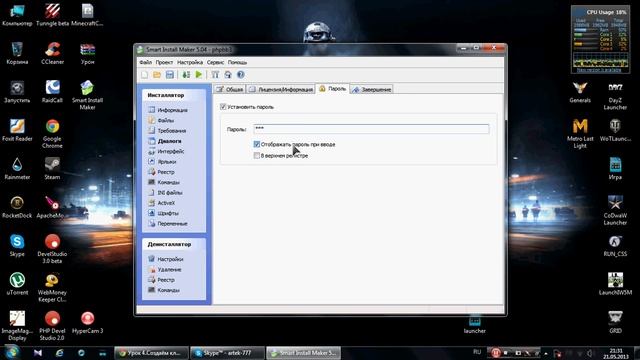This screenshot has width=640, height=360.
Task: Switch to Chrome Урок 4 taskbar window
Action: pos(151,353)
